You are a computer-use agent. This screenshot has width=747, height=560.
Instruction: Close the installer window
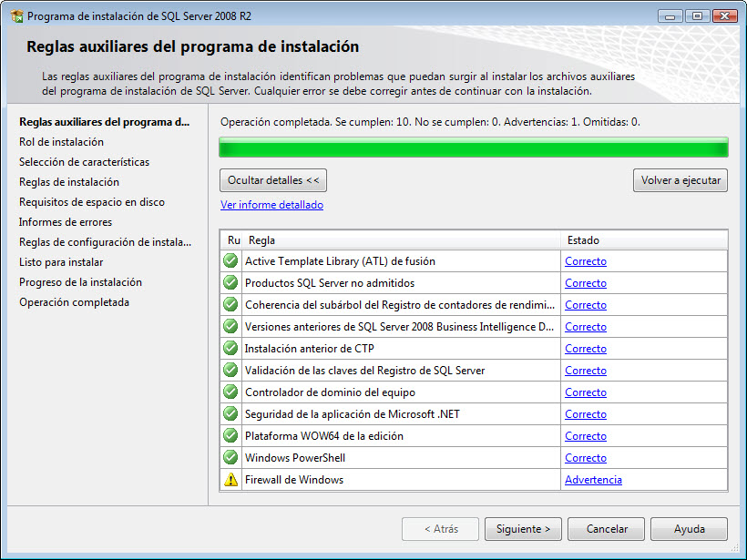pos(724,15)
